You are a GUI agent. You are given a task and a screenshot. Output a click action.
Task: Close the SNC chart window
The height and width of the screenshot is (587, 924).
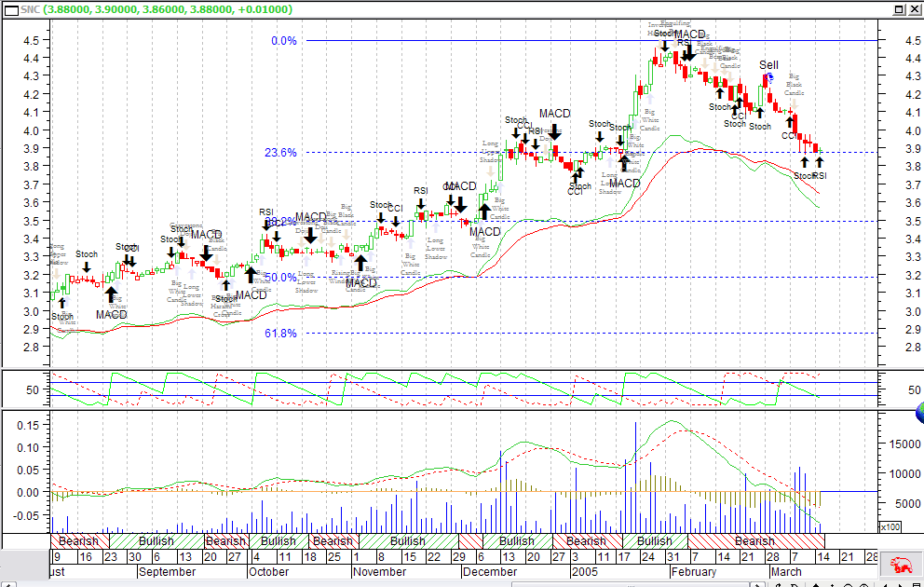coord(912,8)
